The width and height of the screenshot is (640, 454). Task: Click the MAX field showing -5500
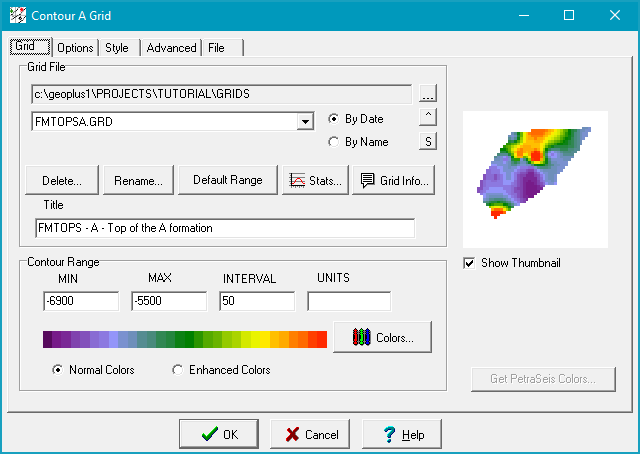pos(169,301)
